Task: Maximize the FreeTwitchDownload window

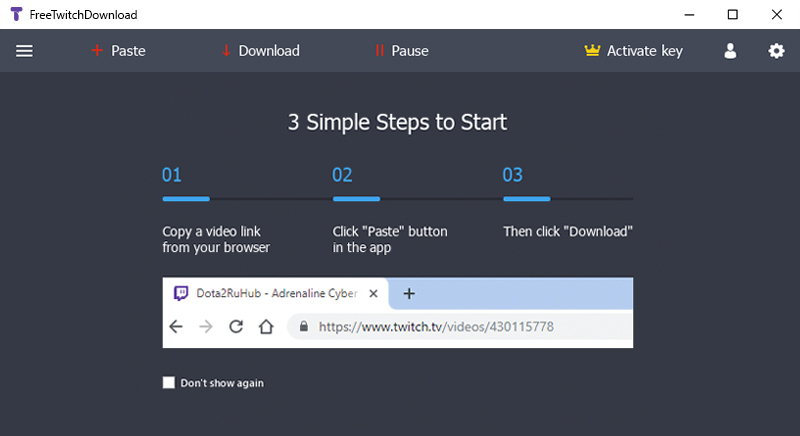Action: point(733,14)
